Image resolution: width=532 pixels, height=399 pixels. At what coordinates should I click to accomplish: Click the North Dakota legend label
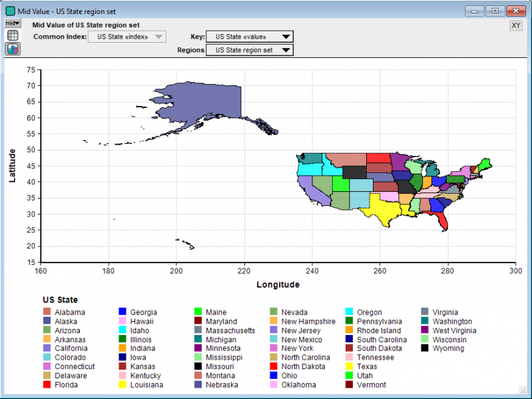coord(304,366)
